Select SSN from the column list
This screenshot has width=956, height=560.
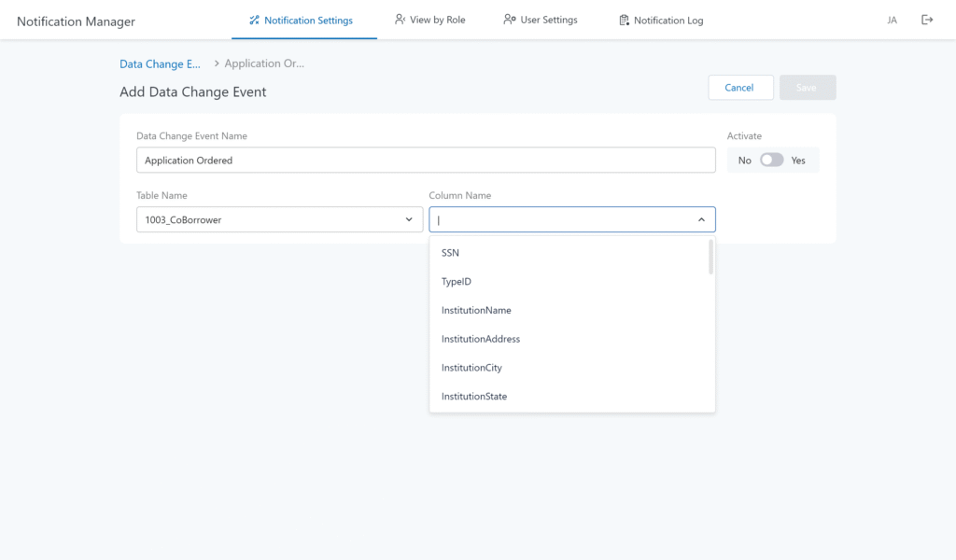[x=450, y=253]
